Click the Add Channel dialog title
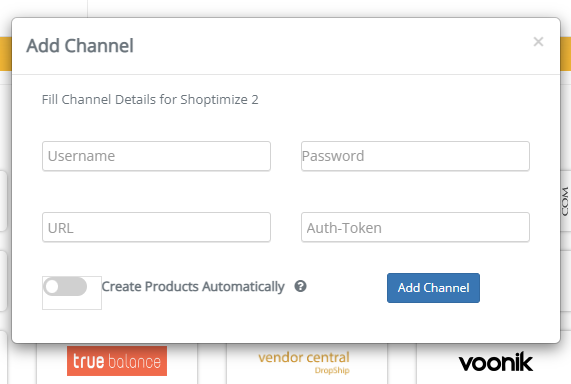571x384 pixels. pos(80,46)
